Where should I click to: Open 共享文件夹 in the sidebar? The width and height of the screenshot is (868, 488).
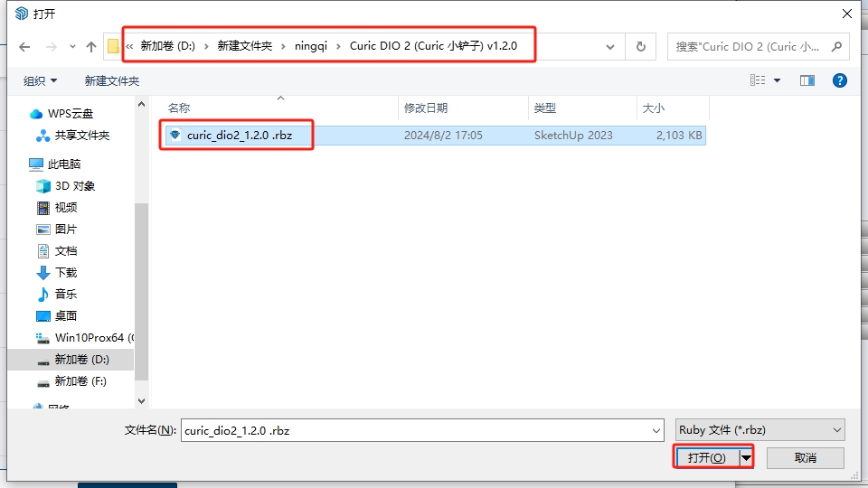click(x=82, y=135)
